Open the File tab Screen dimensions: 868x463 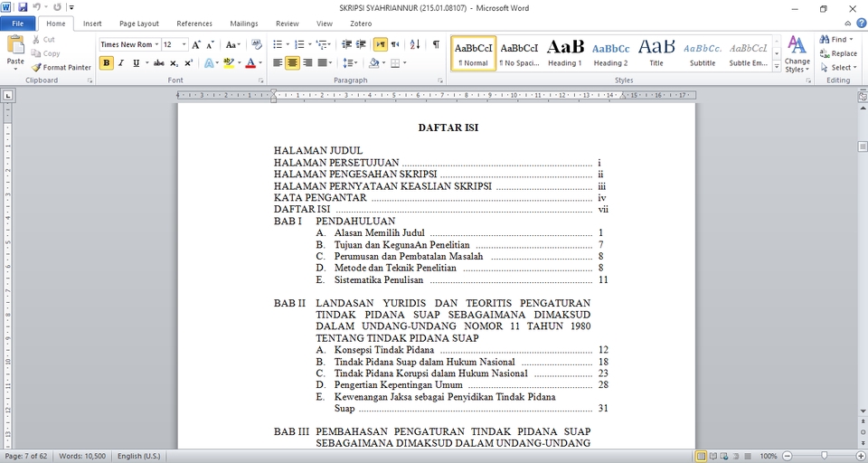coord(18,24)
